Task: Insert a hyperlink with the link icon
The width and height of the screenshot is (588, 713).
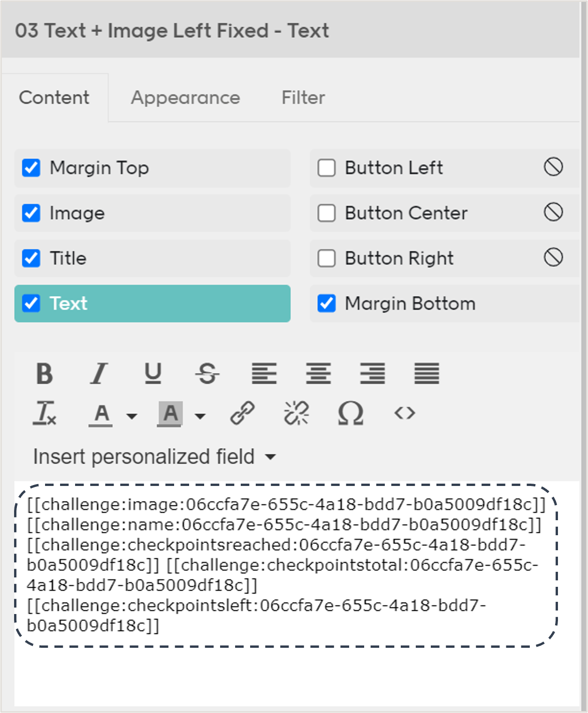Action: pyautogui.click(x=243, y=414)
